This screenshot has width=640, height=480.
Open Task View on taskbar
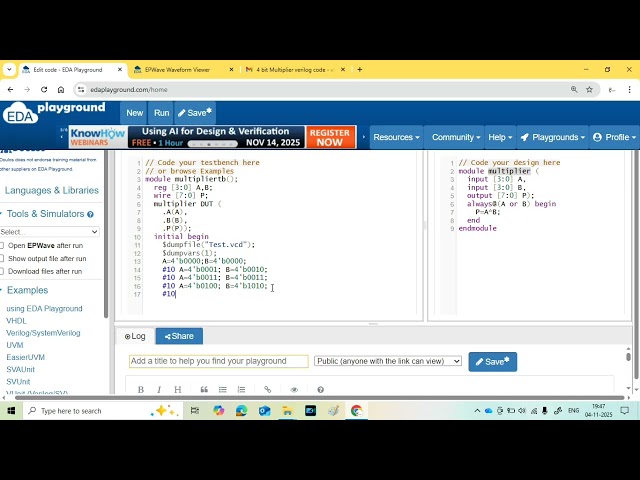[x=195, y=411]
